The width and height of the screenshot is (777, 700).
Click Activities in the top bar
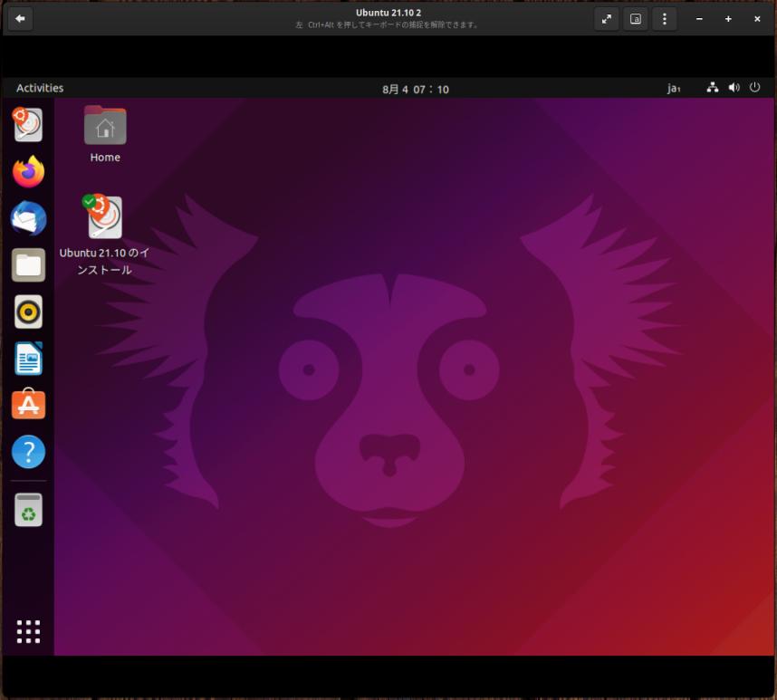[40, 88]
